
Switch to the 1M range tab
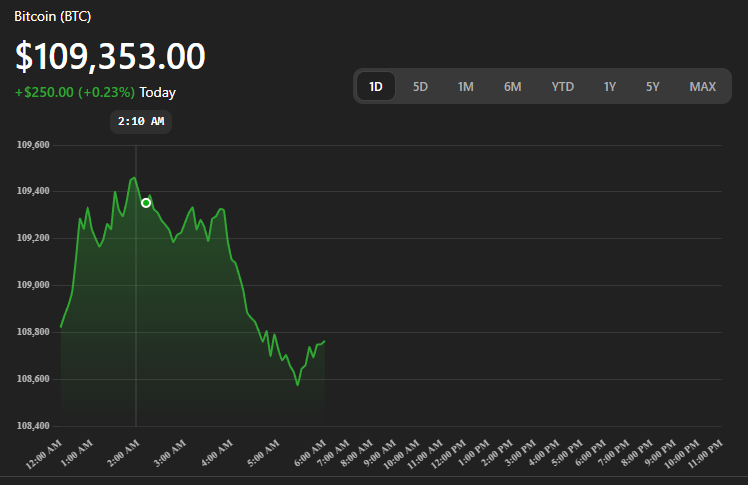[x=466, y=87]
